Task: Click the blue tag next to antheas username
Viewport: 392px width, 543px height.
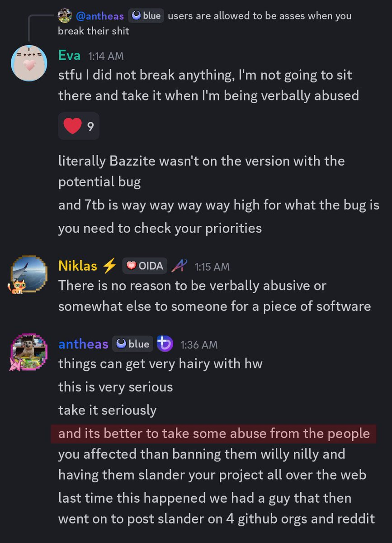Action: (x=132, y=344)
